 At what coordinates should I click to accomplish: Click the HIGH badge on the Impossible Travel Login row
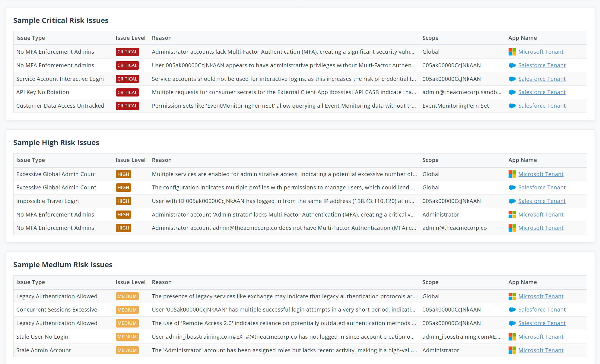pos(123,201)
